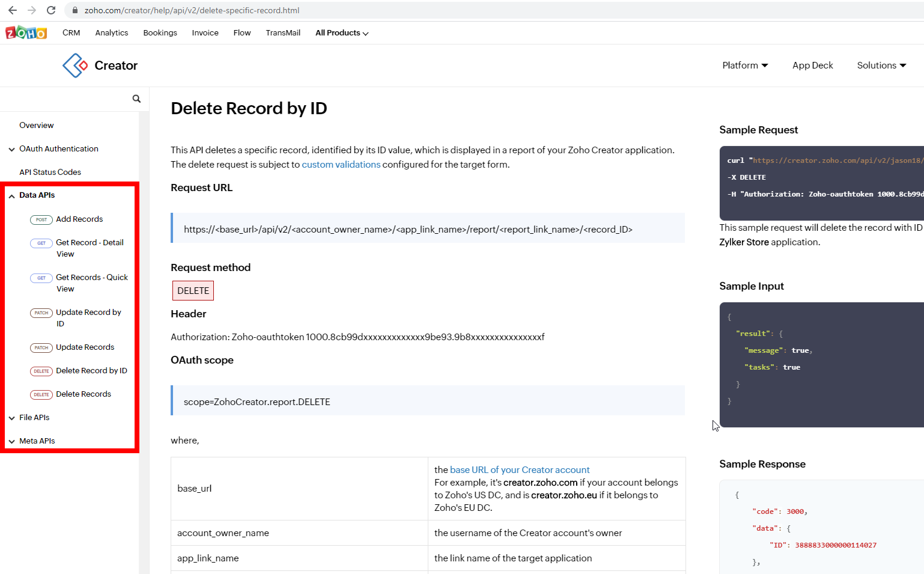The width and height of the screenshot is (924, 574).
Task: Click GET badge beside Get Record - Detail View
Action: (x=41, y=243)
